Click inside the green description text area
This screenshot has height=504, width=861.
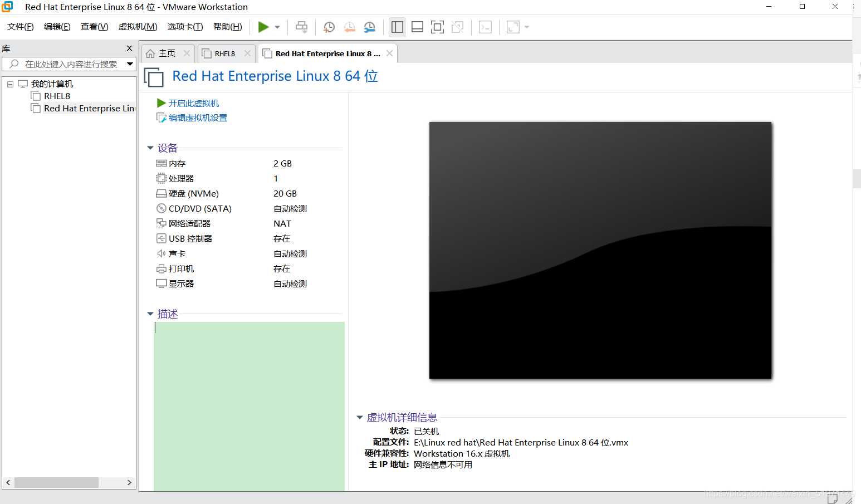coord(249,407)
